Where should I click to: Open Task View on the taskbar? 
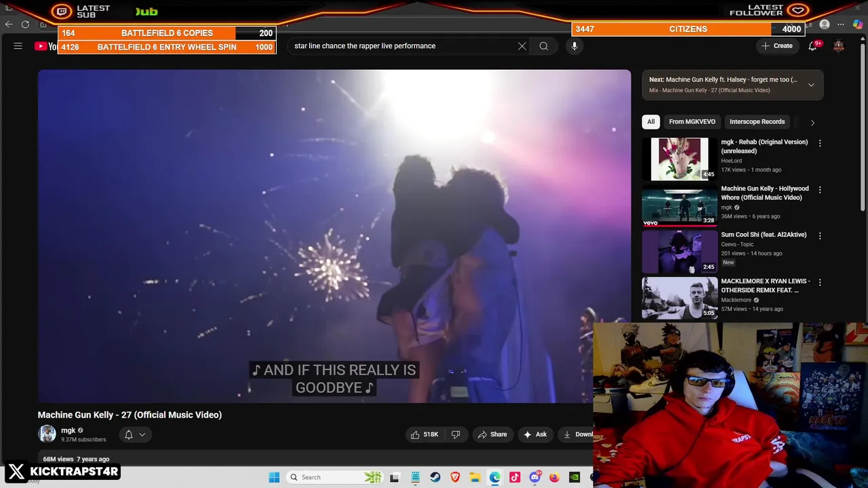[395, 477]
